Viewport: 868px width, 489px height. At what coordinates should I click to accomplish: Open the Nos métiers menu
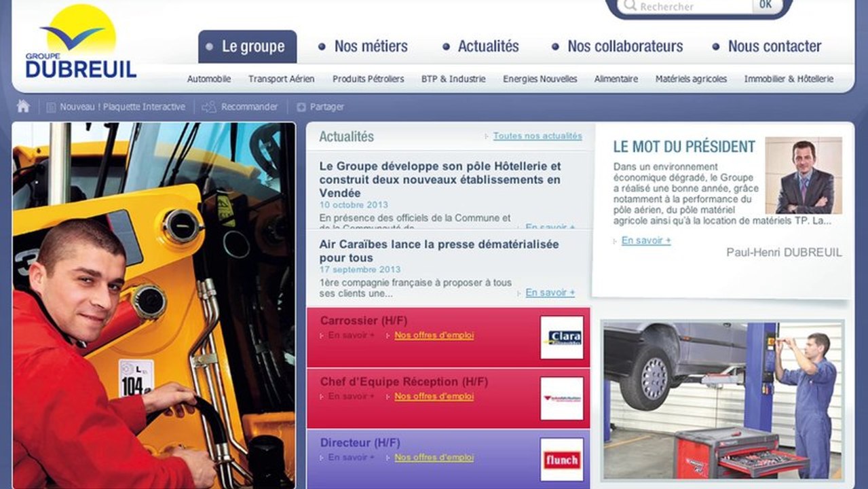click(x=363, y=46)
